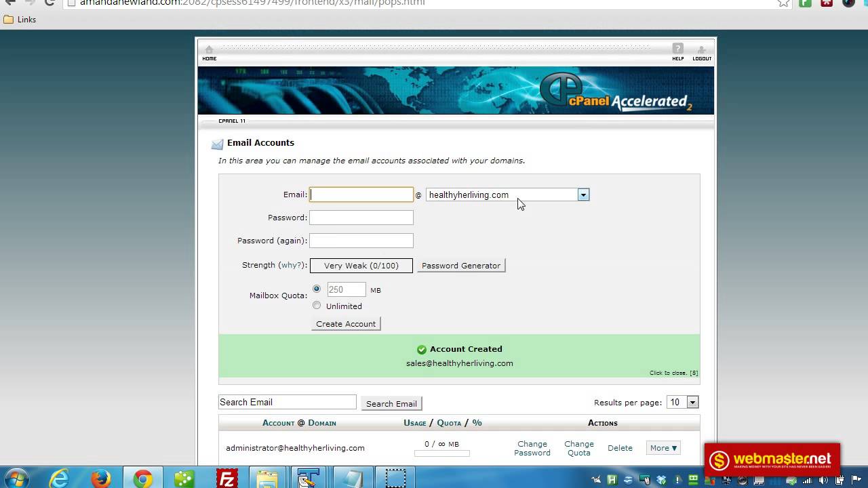
Task: Click the Search Email button
Action: (391, 403)
